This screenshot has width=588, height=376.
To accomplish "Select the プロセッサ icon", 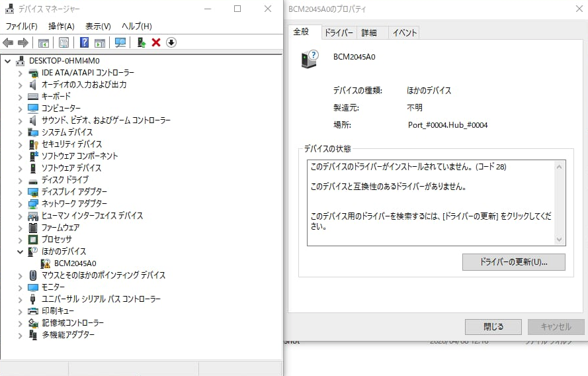I will pos(33,240).
